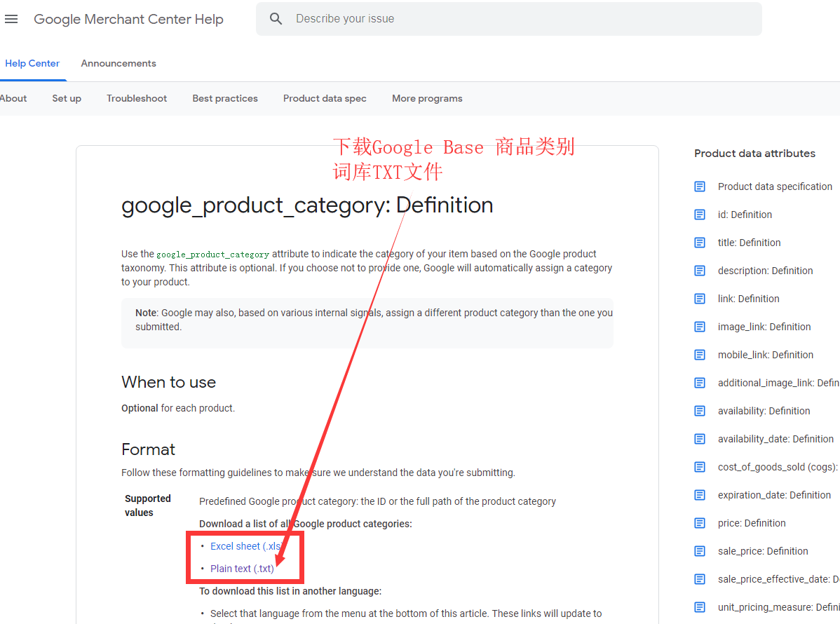Open the unit_pricing_measure definition article
Viewport: 840px width, 624px height.
778,607
